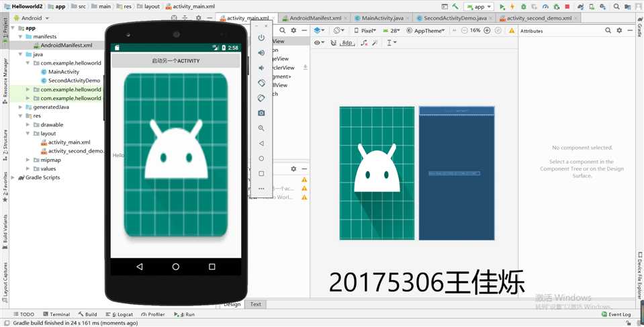Sync project with Gradle files icon
Viewport: 644px width, 327px height.
pos(581,7)
